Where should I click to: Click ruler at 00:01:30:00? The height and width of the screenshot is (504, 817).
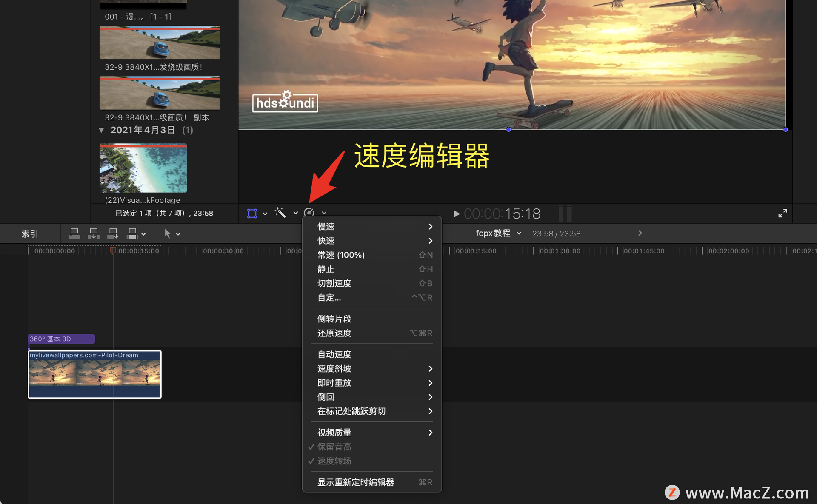(x=560, y=251)
